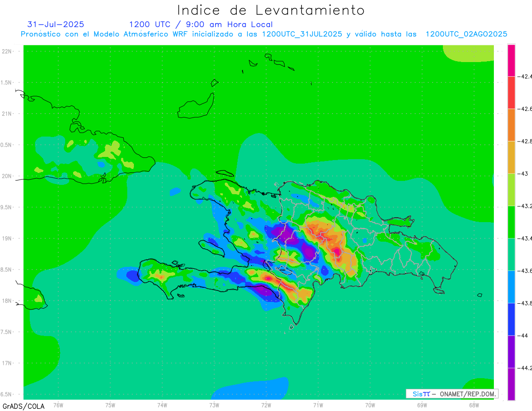This screenshot has width=532, height=411.
Task: Select the light blue legend swatch below -43.6
Action: click(x=511, y=287)
